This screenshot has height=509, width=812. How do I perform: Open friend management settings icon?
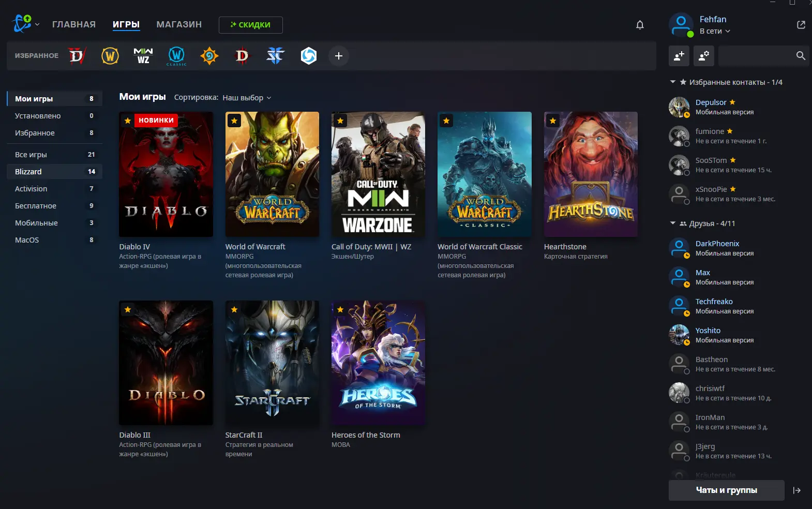pos(704,56)
